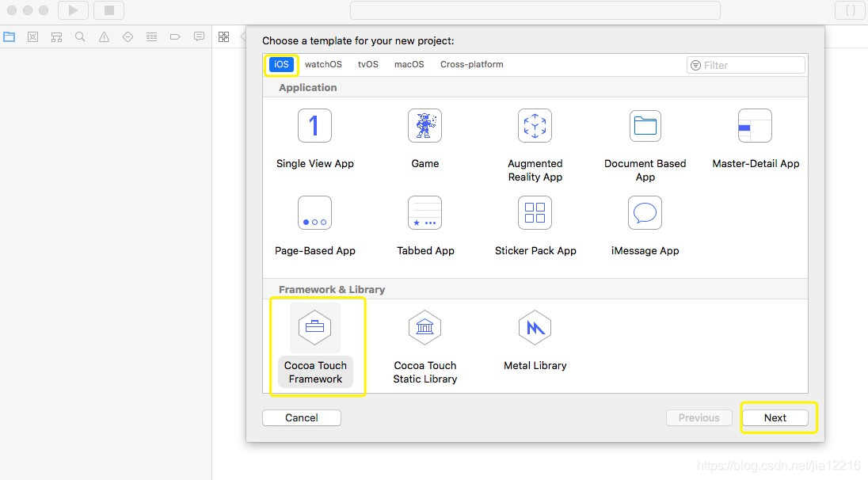Focus the Filter templates field
The image size is (868, 480).
click(746, 65)
